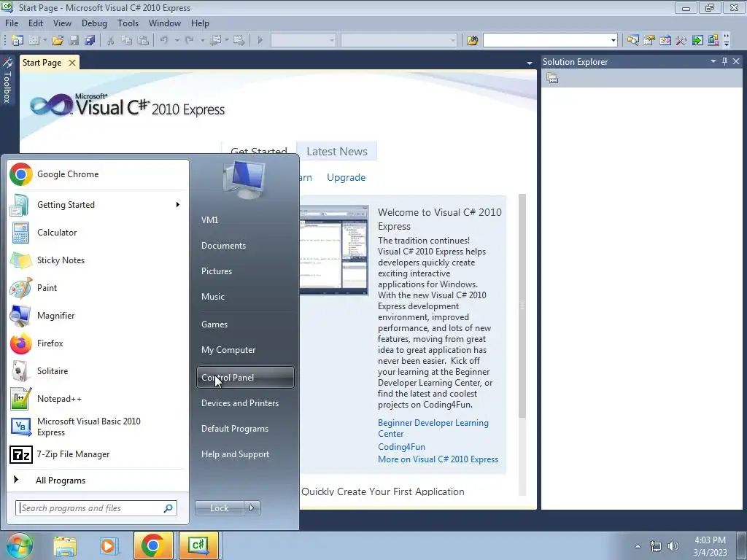This screenshot has height=560, width=747.
Task: Expand the Getting Started submenu arrow
Action: click(x=178, y=205)
